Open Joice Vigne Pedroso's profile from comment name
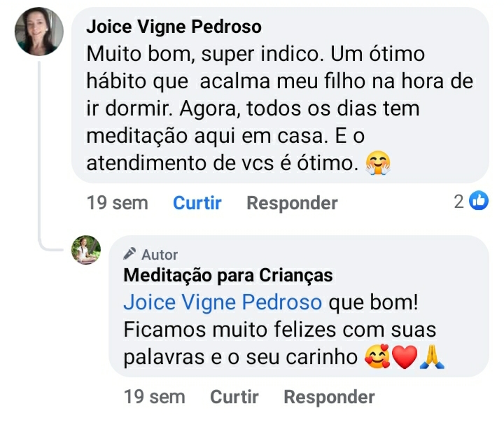The width and height of the screenshot is (504, 427). pos(174,27)
